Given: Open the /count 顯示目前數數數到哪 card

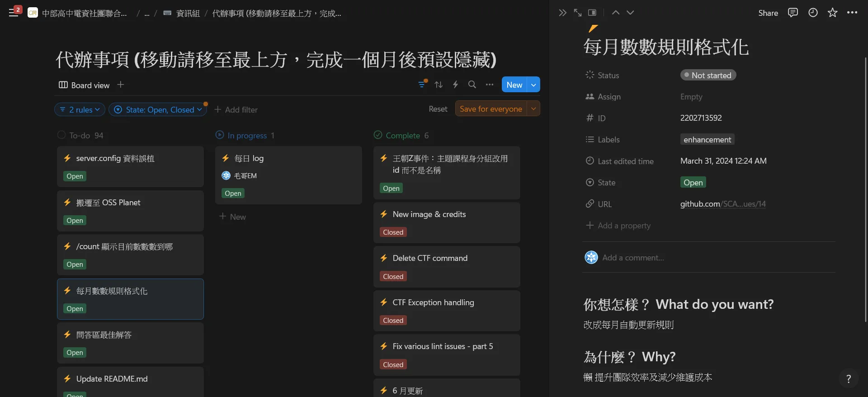Looking at the screenshot, I should coord(130,255).
